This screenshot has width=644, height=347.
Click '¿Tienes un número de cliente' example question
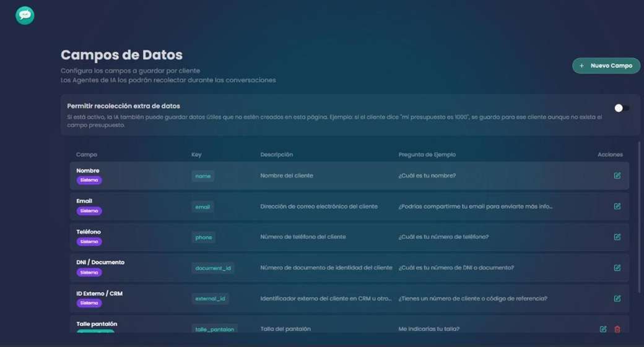click(x=472, y=299)
